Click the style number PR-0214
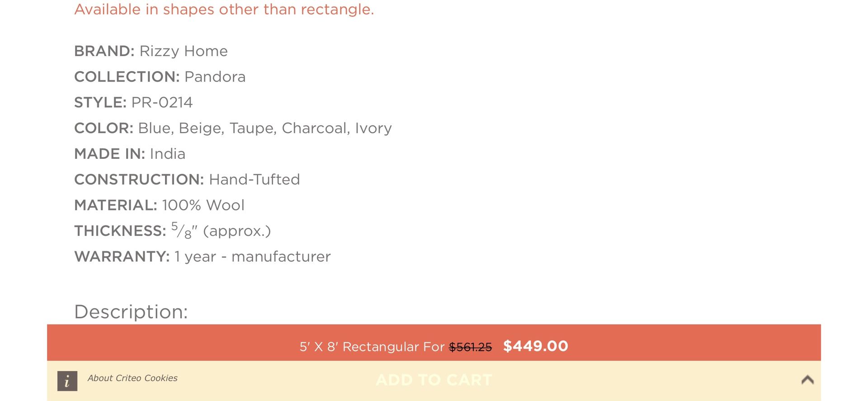Screen dimensions: 868x401 162,103
